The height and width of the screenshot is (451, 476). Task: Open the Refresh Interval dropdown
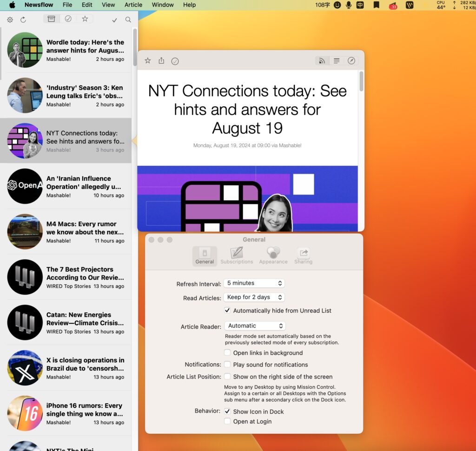click(x=254, y=283)
